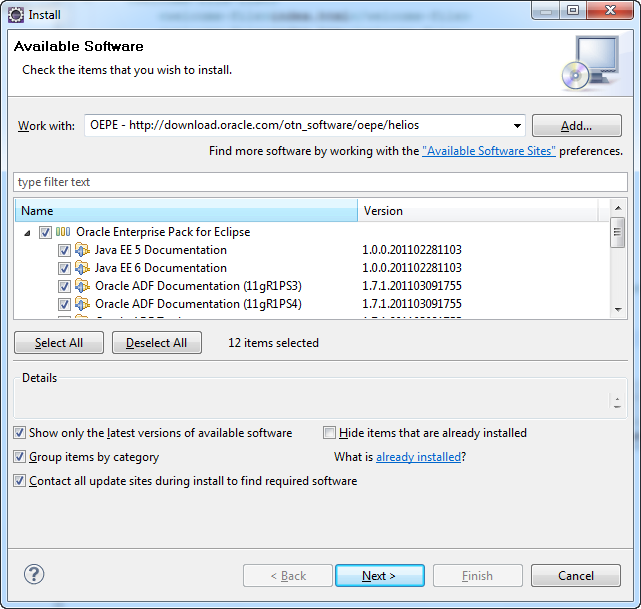641x609 pixels.
Task: Click the Java EE 6 Documentation feature icon
Action: [x=82, y=268]
